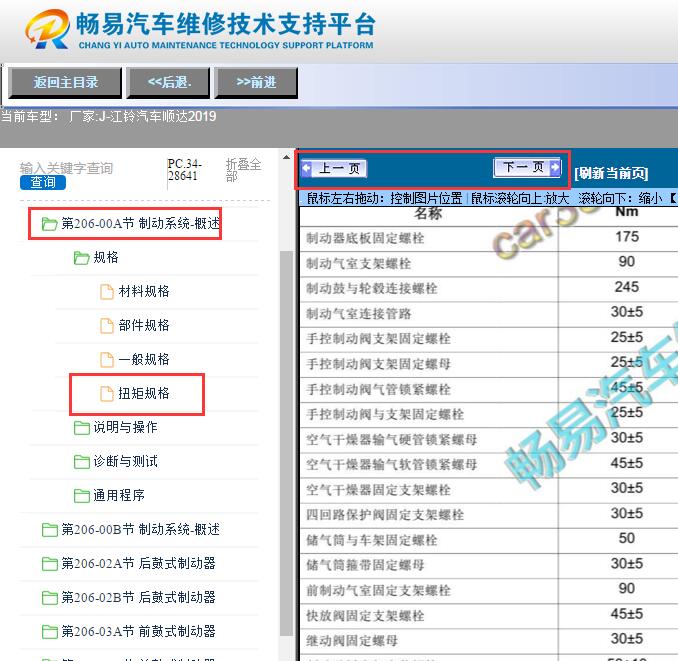Click the 部件规格 page icon

107,326
